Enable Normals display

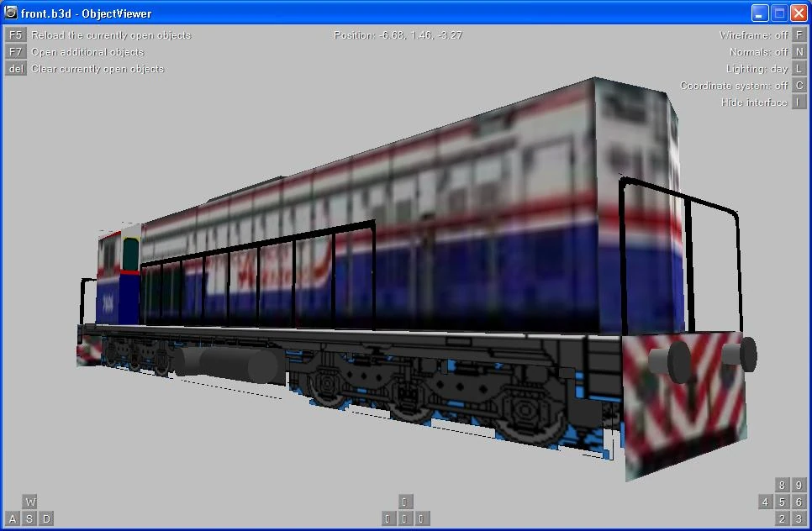[x=799, y=51]
